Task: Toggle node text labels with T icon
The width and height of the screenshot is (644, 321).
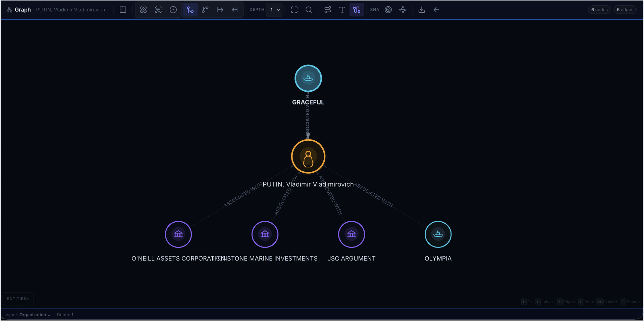Action: 342,10
